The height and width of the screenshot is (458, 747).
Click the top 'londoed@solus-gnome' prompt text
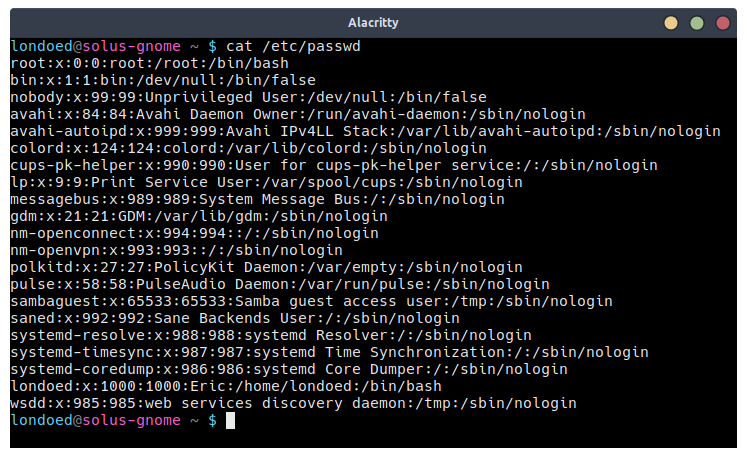[96, 46]
